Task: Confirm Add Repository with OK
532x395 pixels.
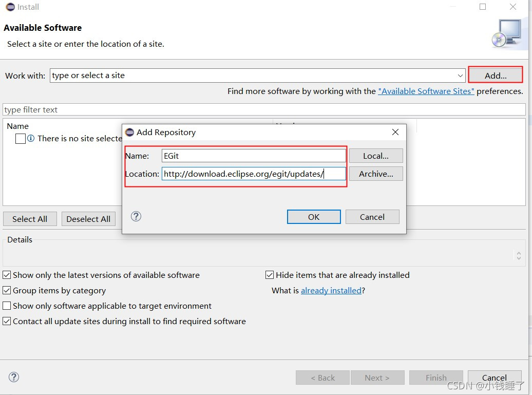Action: tap(314, 217)
